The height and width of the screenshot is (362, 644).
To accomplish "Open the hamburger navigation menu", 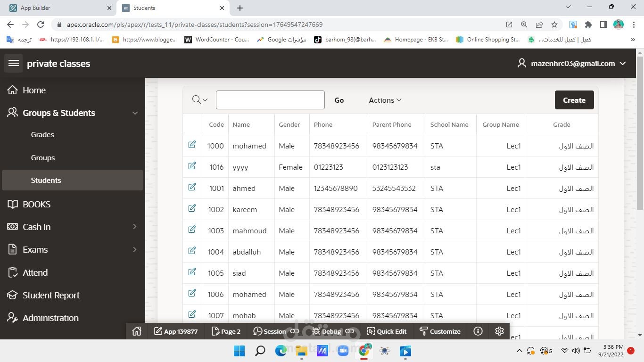I will coord(14,63).
